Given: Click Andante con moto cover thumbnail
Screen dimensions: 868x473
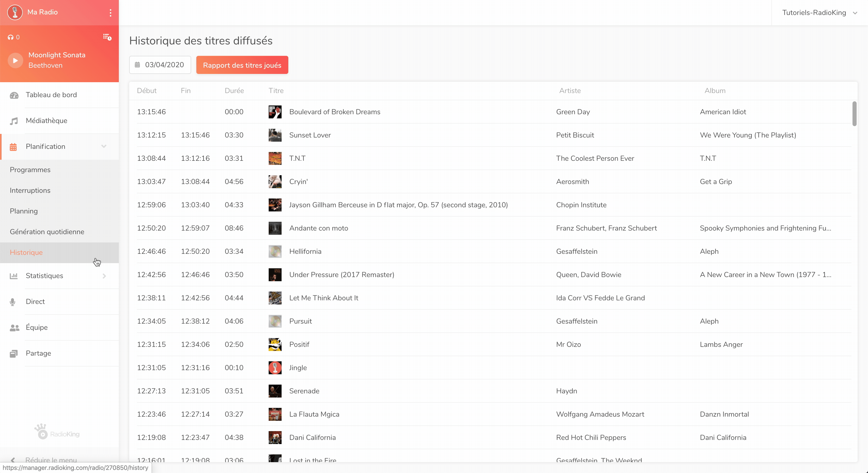Looking at the screenshot, I should pos(275,228).
